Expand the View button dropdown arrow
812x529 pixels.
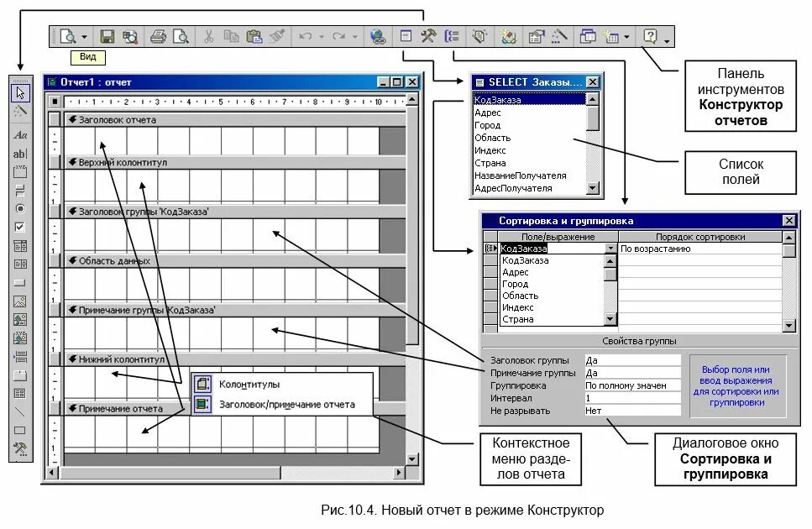coord(85,37)
